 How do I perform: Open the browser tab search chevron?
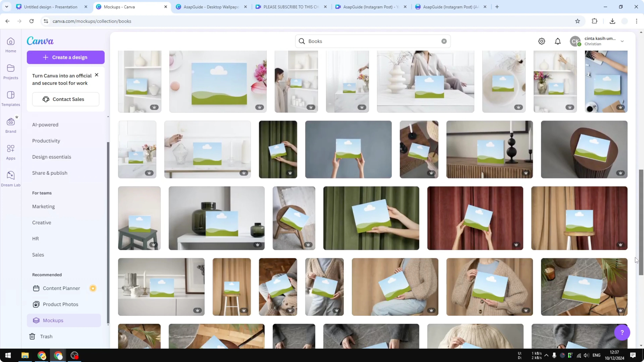[7, 7]
